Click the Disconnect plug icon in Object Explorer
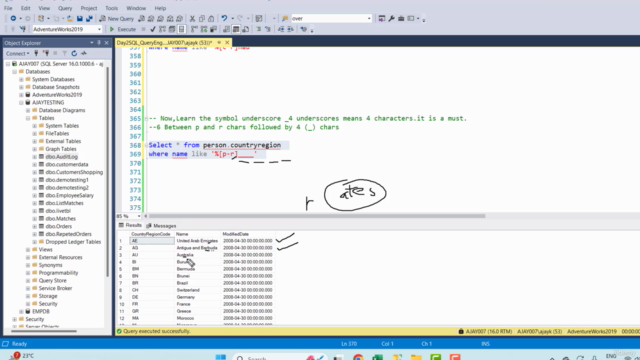This screenshot has width=640, height=360. point(46,53)
